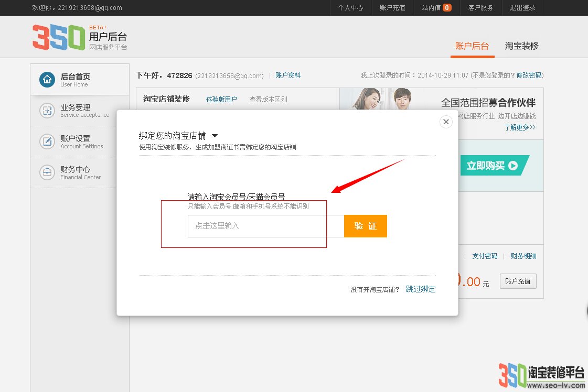This screenshot has width=588, height=392.
Task: Click the 请输入淘宝会员号/天猫会员号 label
Action: 236,197
